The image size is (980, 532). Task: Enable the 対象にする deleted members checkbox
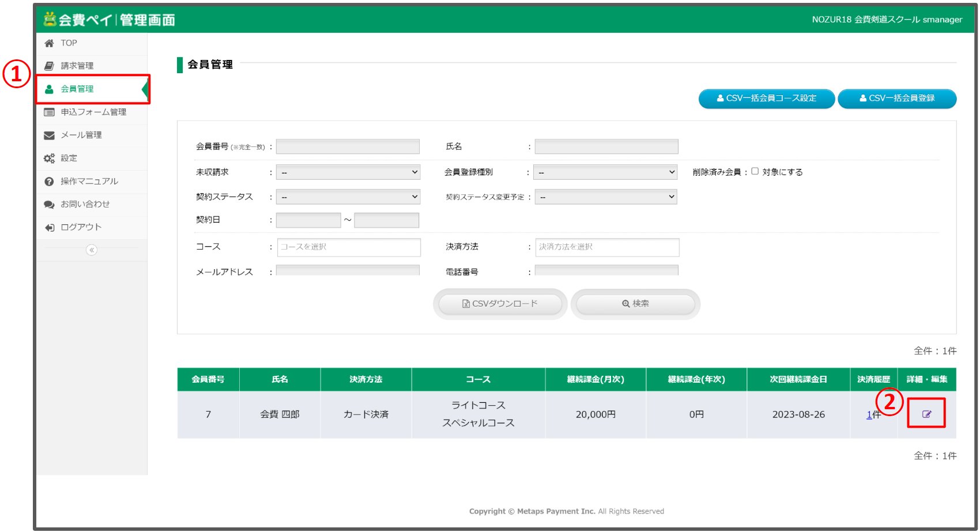tap(756, 171)
